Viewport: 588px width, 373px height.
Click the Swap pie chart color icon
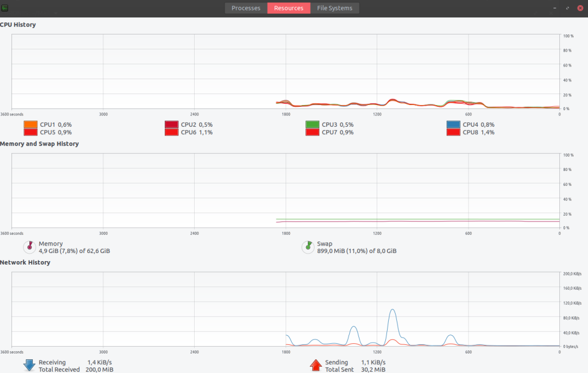click(308, 247)
